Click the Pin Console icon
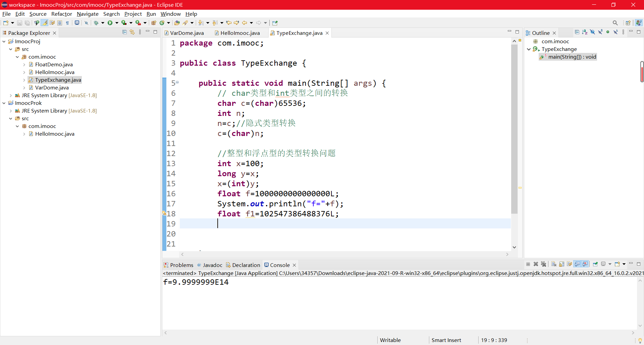 595,264
